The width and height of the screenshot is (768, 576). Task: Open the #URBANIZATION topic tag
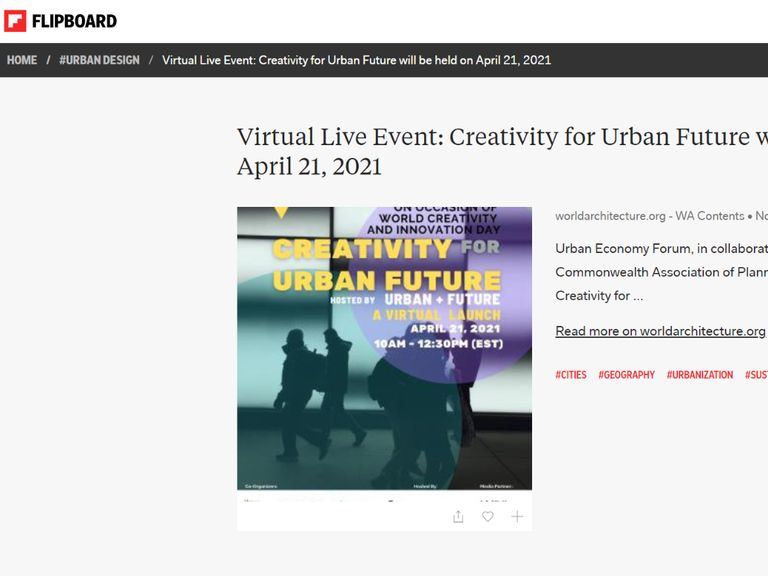[700, 375]
